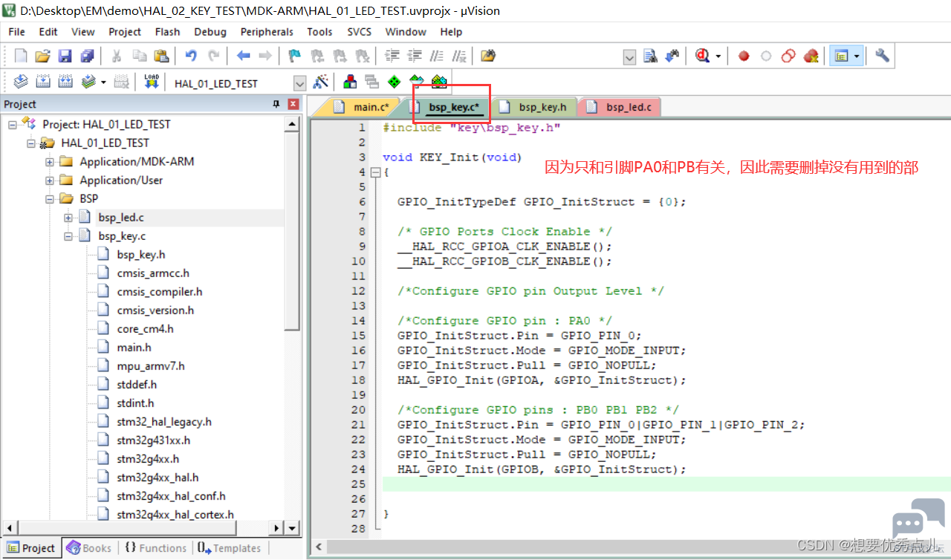This screenshot has height=560, width=951.
Task: Pin the Project panel
Action: [x=277, y=104]
